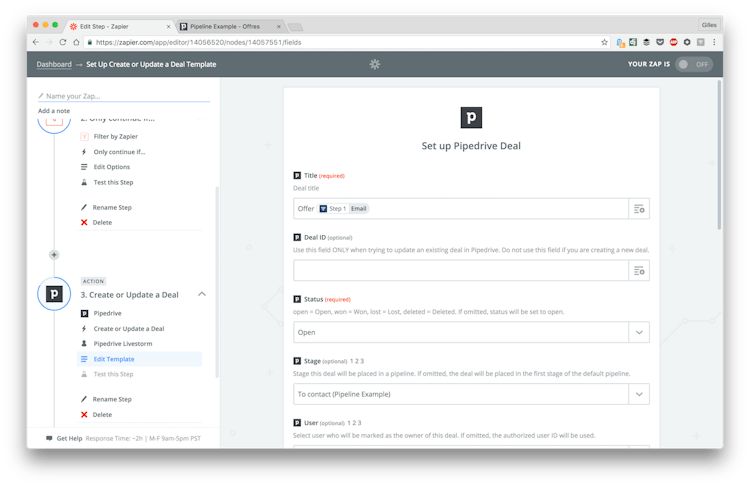
Task: Click red X Delete icon under step 3
Action: [x=84, y=414]
